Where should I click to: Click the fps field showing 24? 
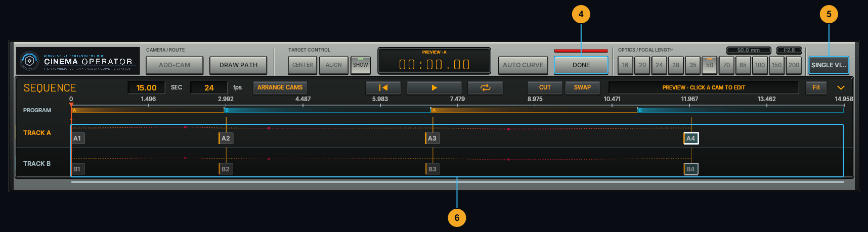209,87
